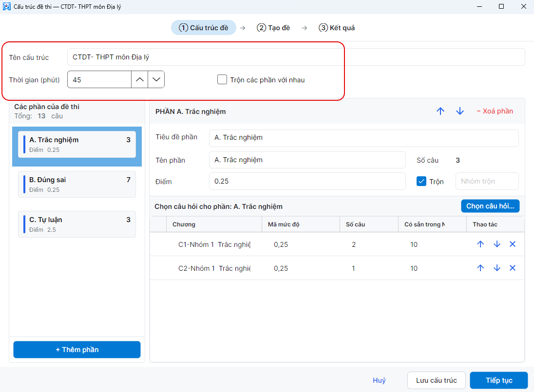Move C1-Nhóm 1 row up
Viewport: 534px width, 392px height.
click(x=480, y=244)
